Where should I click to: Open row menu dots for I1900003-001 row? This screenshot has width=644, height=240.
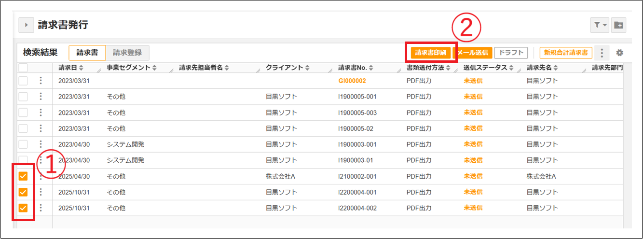pyautogui.click(x=41, y=144)
